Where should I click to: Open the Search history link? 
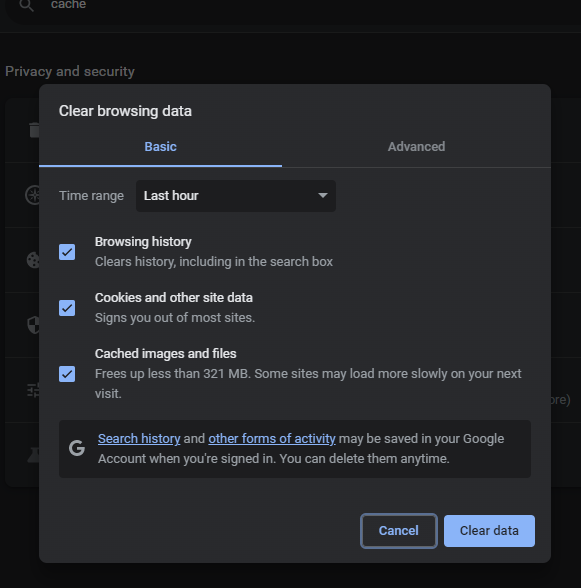click(139, 438)
